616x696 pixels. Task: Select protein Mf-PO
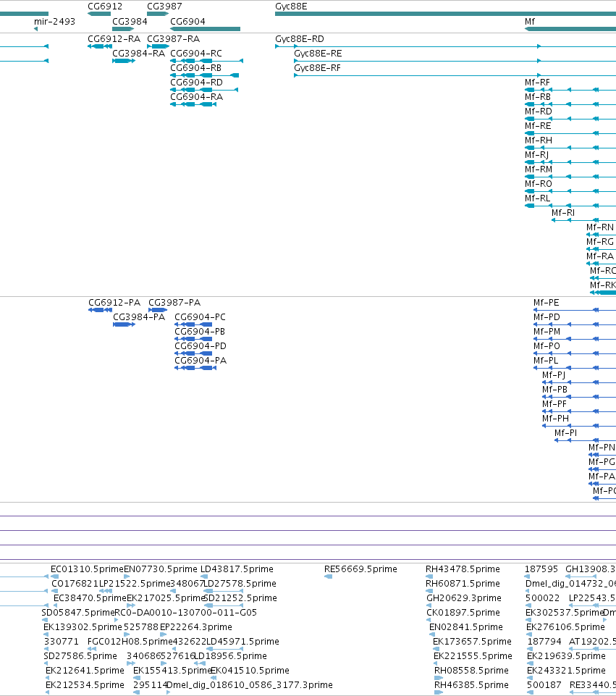(x=547, y=346)
